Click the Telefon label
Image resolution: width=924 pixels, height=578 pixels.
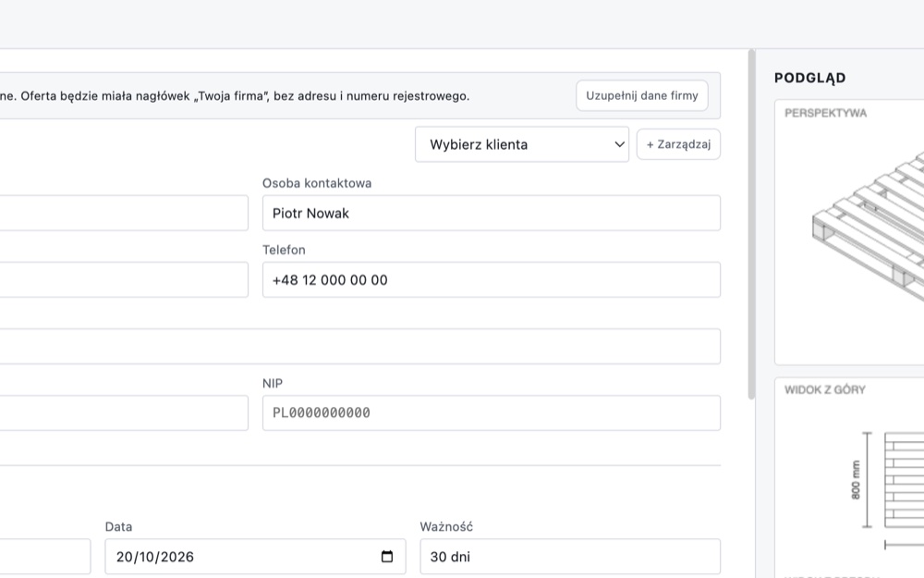tap(284, 250)
